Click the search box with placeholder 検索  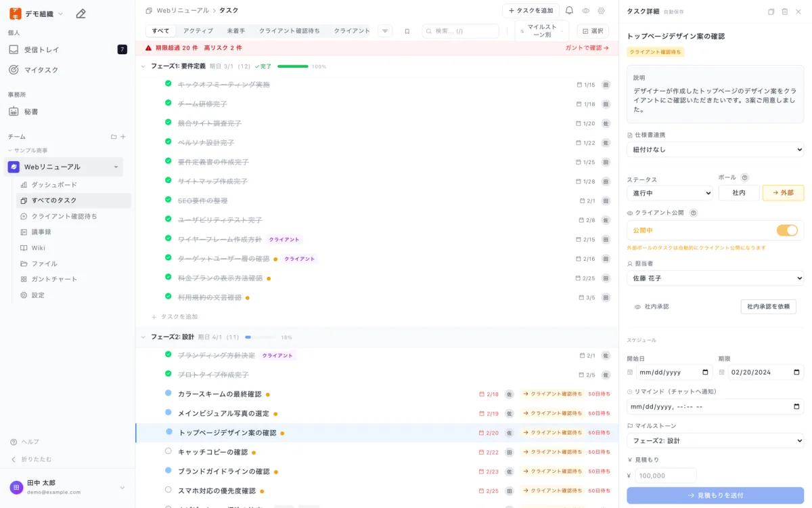pos(460,31)
